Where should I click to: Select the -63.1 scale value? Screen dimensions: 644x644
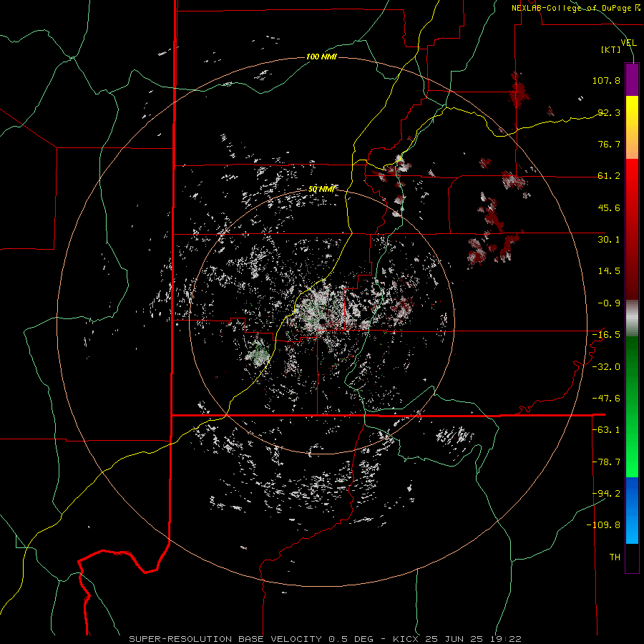(x=606, y=430)
